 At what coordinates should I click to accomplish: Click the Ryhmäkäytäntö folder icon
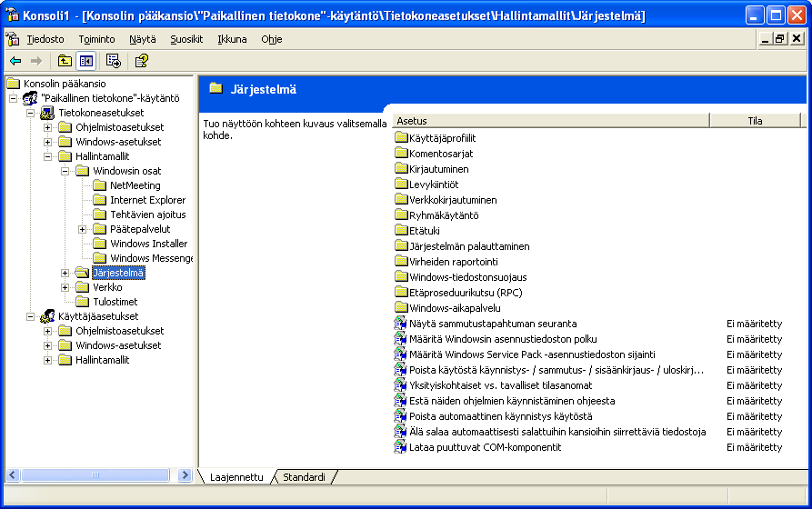pos(401,215)
